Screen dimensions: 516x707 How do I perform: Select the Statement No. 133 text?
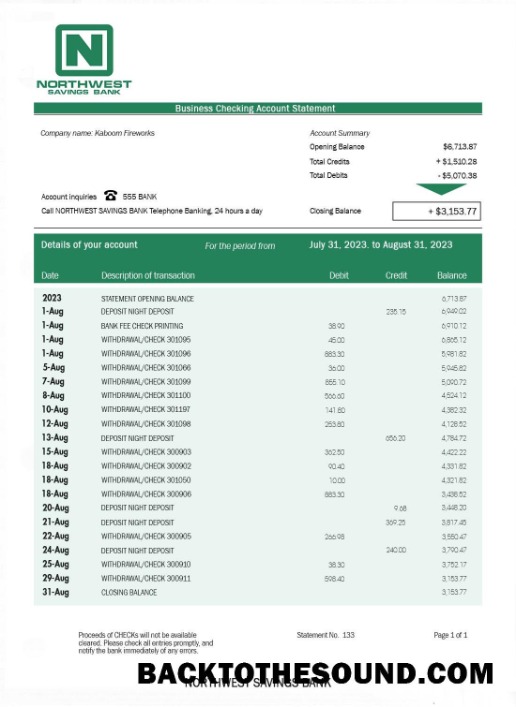(x=326, y=635)
